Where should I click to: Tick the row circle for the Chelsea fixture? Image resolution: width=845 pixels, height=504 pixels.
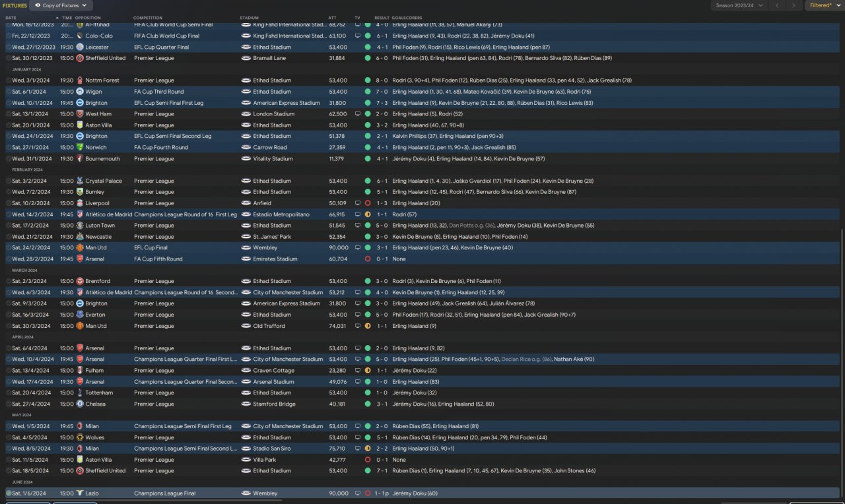point(9,404)
